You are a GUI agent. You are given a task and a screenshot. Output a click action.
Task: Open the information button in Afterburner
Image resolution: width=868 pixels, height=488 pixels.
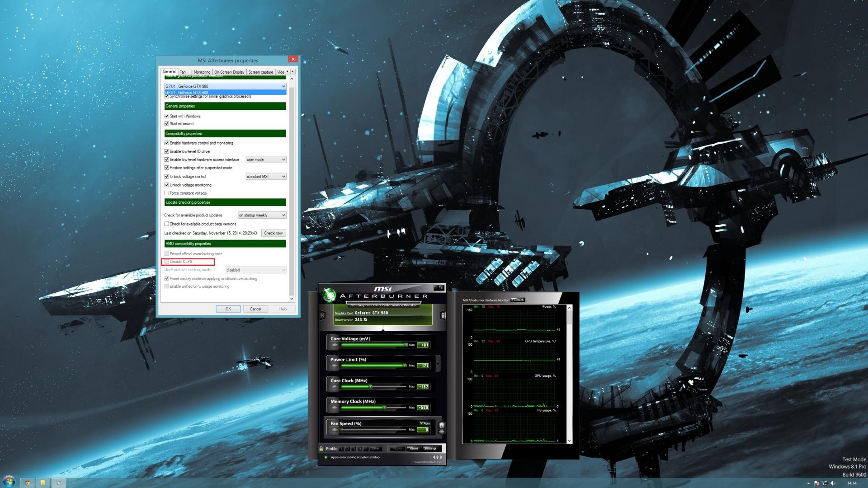point(443,315)
